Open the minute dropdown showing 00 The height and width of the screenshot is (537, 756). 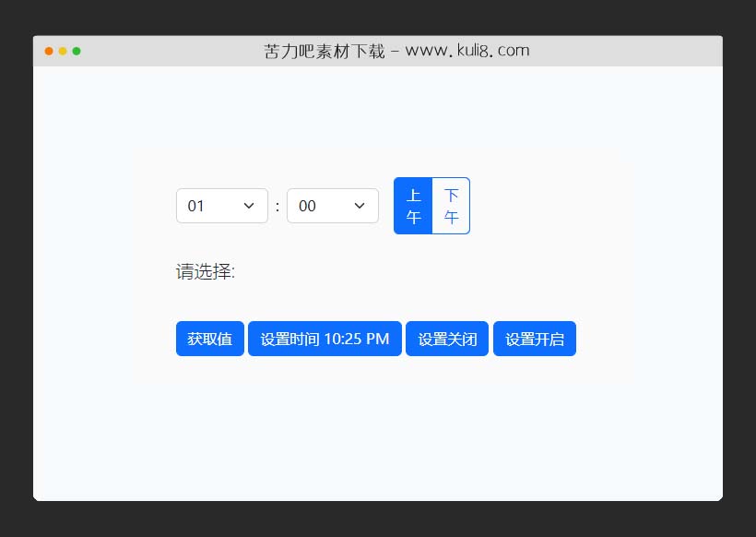coord(332,206)
